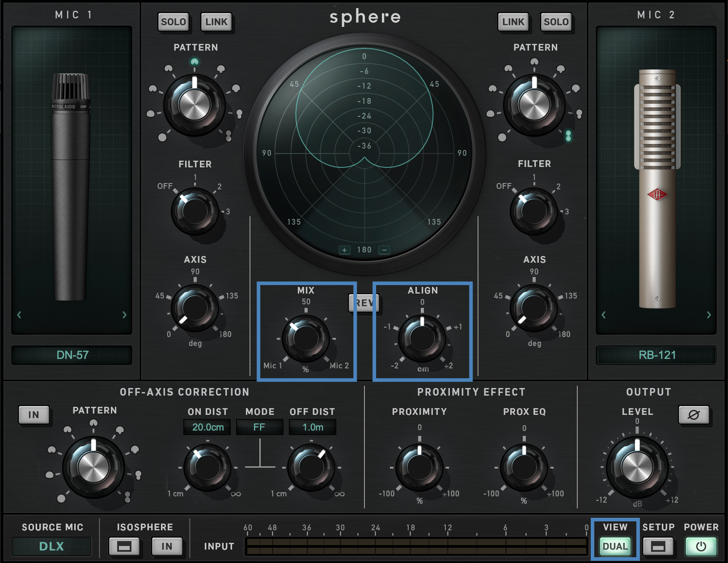
Task: Click Mic 1 Axis knob
Action: tap(195, 308)
